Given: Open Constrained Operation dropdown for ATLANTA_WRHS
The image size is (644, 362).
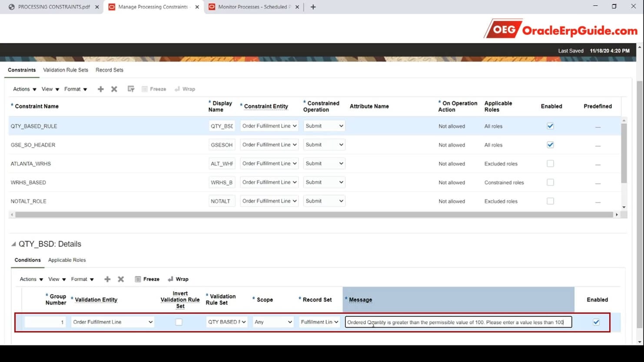Looking at the screenshot, I should coord(324,163).
